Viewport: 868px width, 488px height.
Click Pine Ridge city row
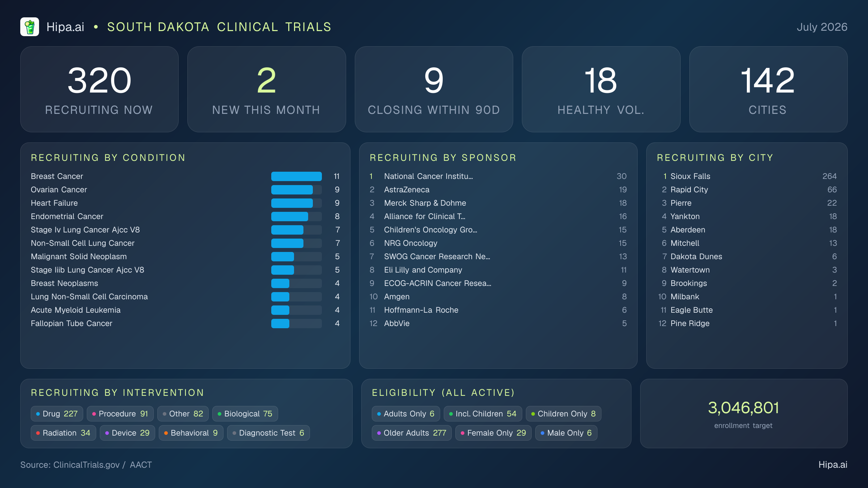747,324
